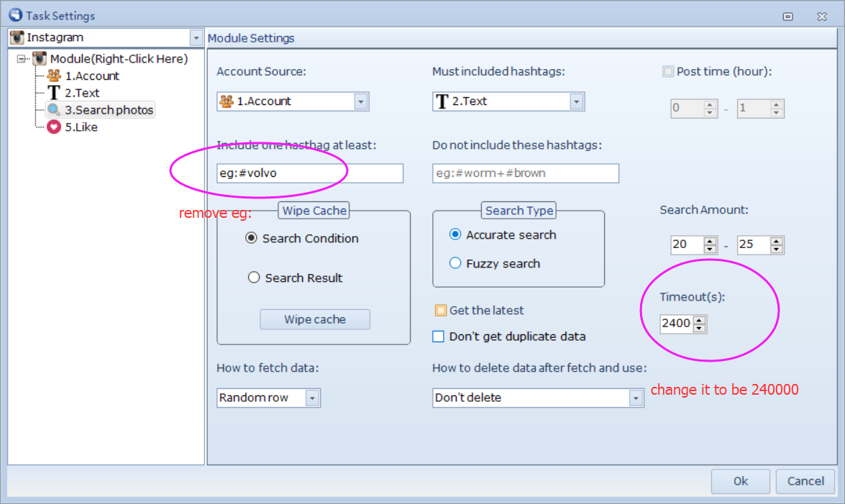Screen dimensions: 845x504
Task: Click the Task Settings title bar icon
Action: click(x=14, y=15)
